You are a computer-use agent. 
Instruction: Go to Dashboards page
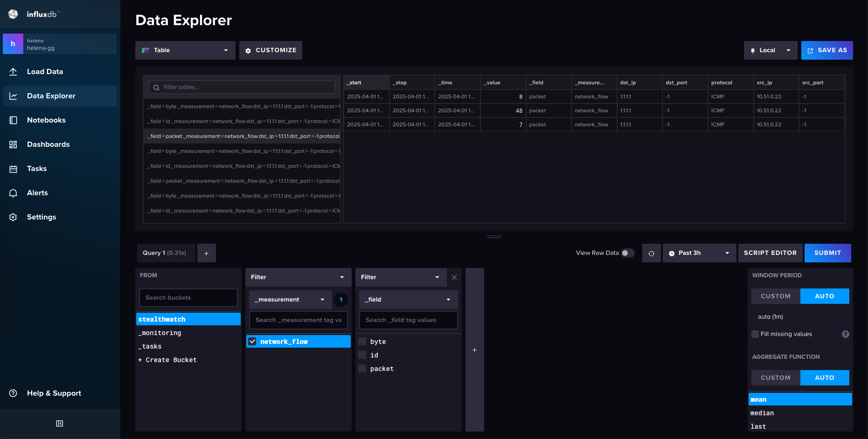click(x=48, y=144)
